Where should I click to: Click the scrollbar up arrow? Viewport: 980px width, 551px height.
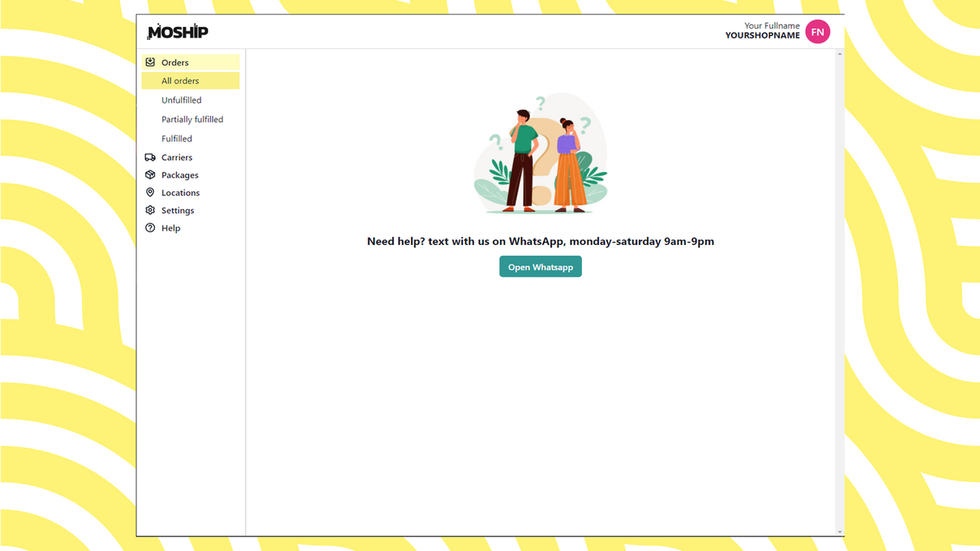pos(840,54)
